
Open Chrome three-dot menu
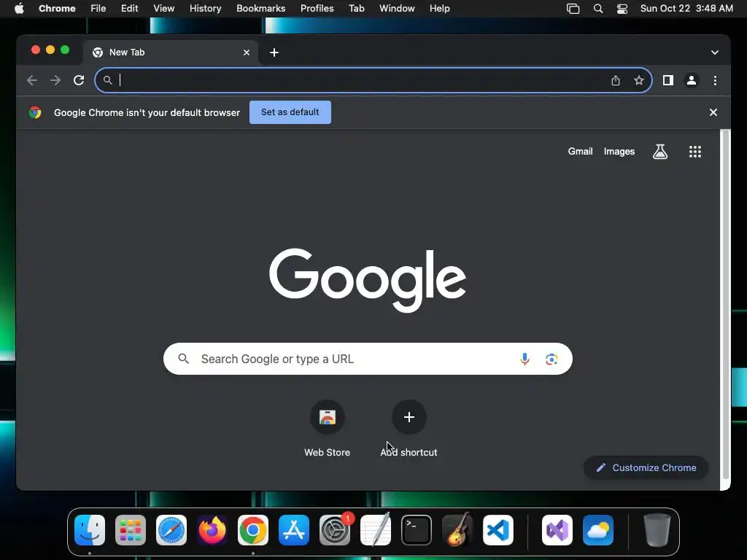[x=715, y=80]
